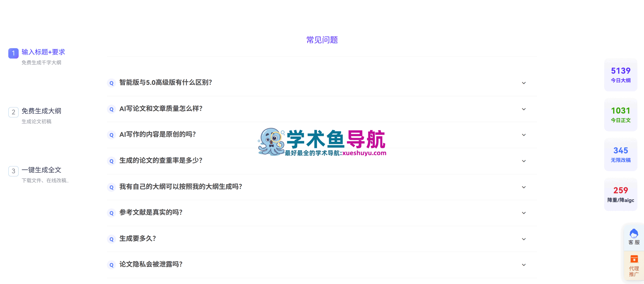
Task: Open the 我有自己的大纲可以按照我的大纲生成吗 question
Action: [x=322, y=187]
